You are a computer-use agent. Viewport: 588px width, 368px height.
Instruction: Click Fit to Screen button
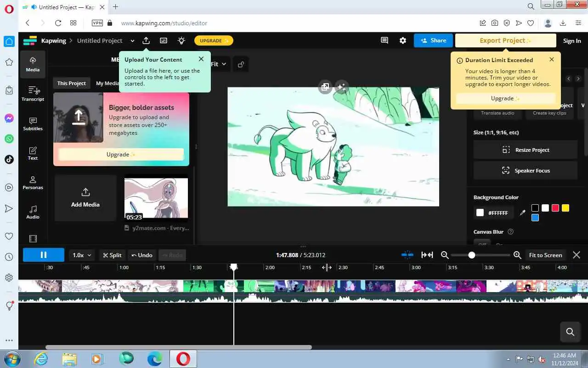(545, 255)
